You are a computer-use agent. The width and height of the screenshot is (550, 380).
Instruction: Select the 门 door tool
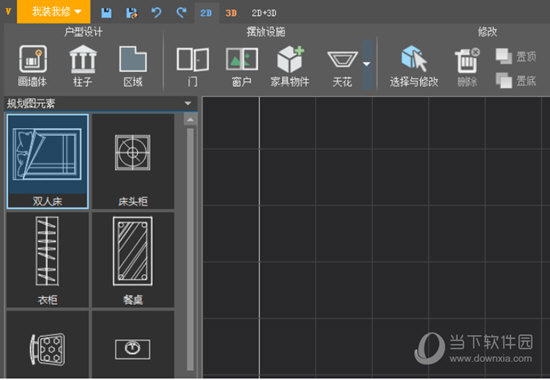point(193,67)
